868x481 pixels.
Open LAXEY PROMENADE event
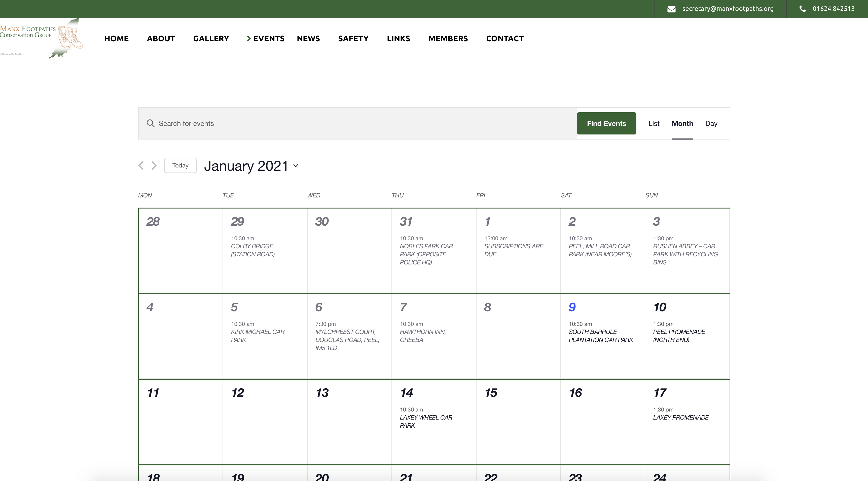tap(681, 417)
